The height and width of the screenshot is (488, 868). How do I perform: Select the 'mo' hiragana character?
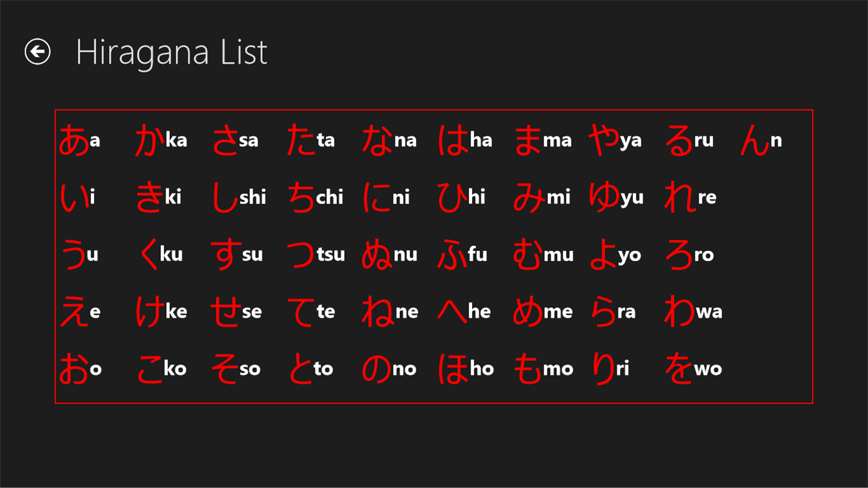[527, 369]
